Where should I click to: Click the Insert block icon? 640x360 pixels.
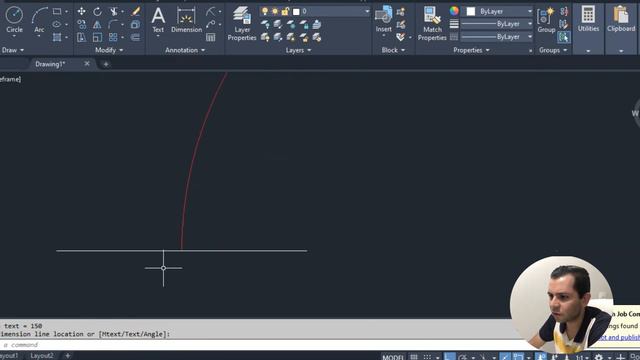point(383,18)
